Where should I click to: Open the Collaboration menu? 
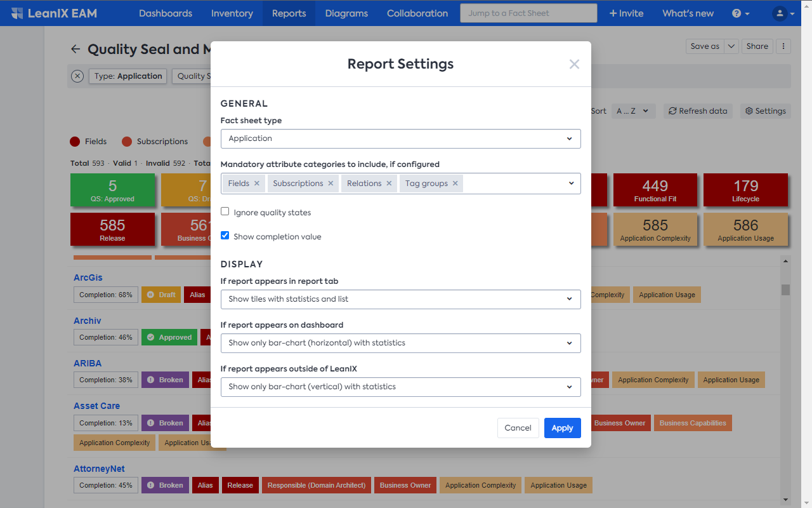click(417, 13)
